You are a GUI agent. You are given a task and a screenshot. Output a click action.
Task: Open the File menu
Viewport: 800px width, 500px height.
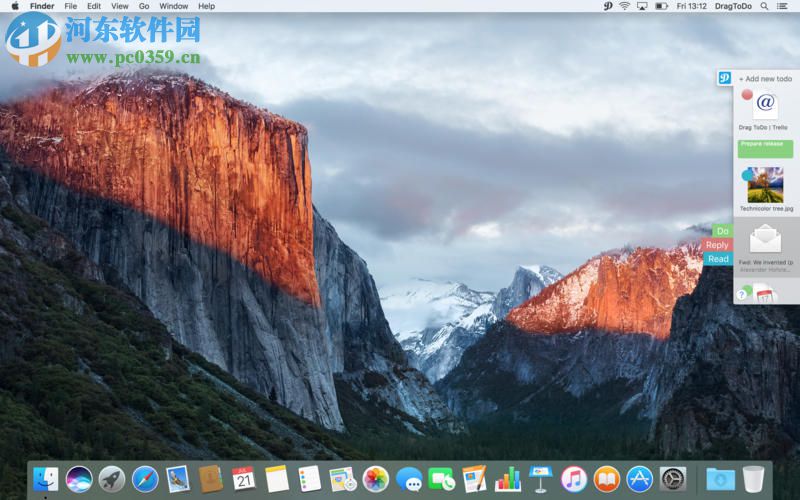pyautogui.click(x=70, y=6)
